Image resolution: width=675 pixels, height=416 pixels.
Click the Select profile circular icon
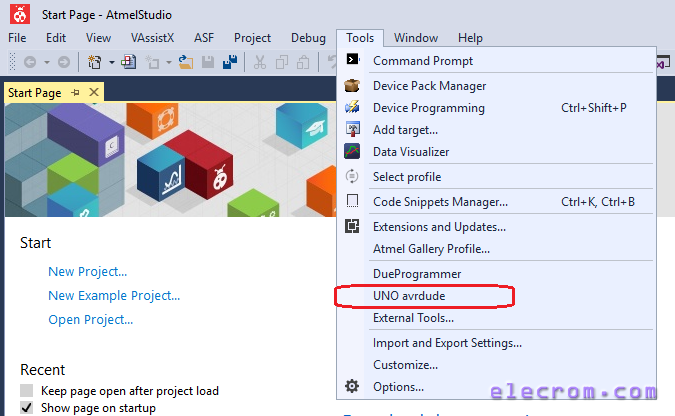[352, 176]
